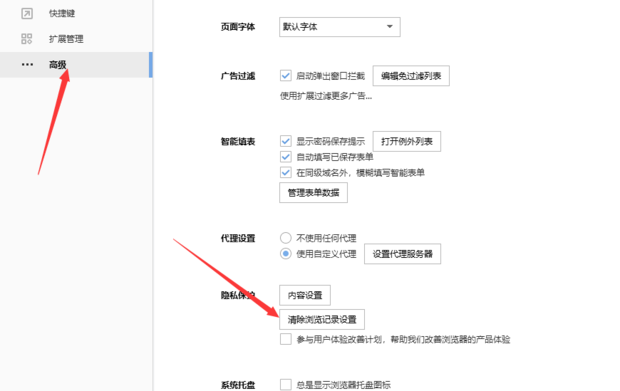
Task: Enable 总是显示浏览器托盘图标 checkbox
Action: (285, 384)
